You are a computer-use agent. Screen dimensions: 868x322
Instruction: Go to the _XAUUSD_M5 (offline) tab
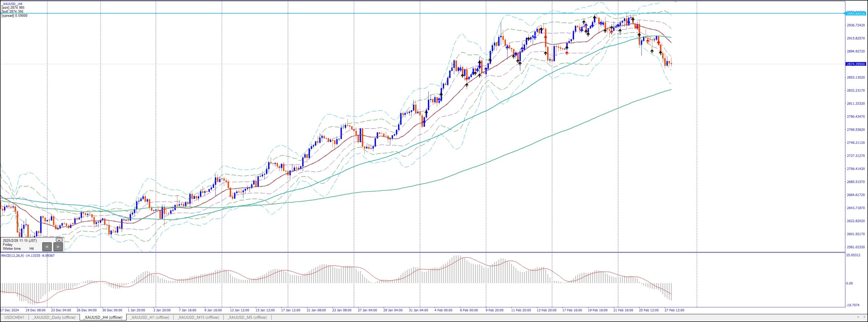[x=247, y=317]
